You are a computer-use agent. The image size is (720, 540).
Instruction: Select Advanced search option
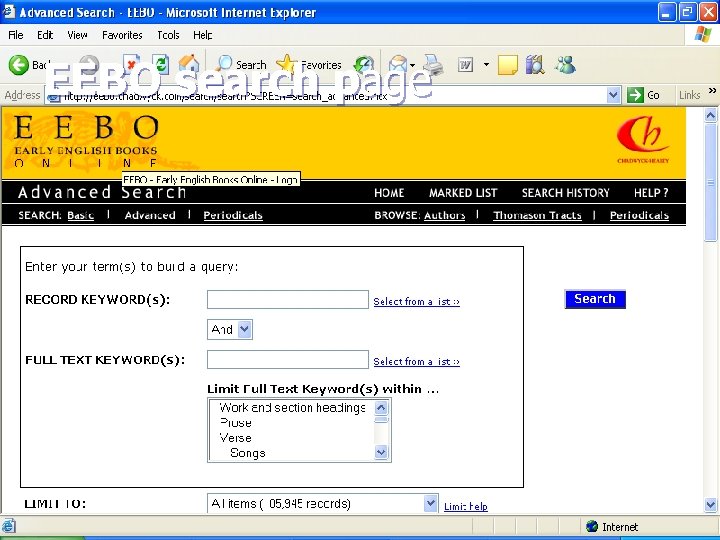[x=150, y=215]
